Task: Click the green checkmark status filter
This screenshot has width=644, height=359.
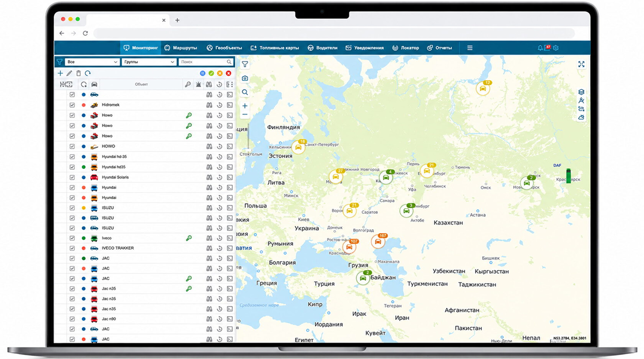Action: (211, 73)
